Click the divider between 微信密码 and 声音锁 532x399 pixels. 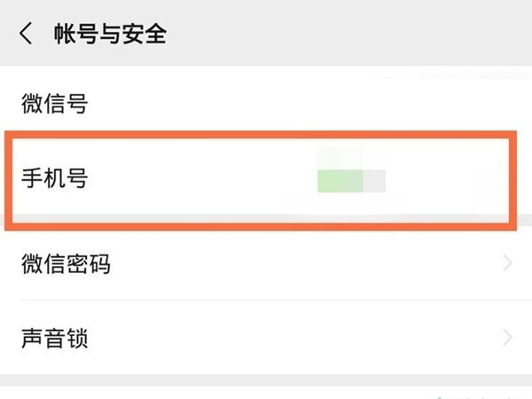pyautogui.click(x=266, y=301)
